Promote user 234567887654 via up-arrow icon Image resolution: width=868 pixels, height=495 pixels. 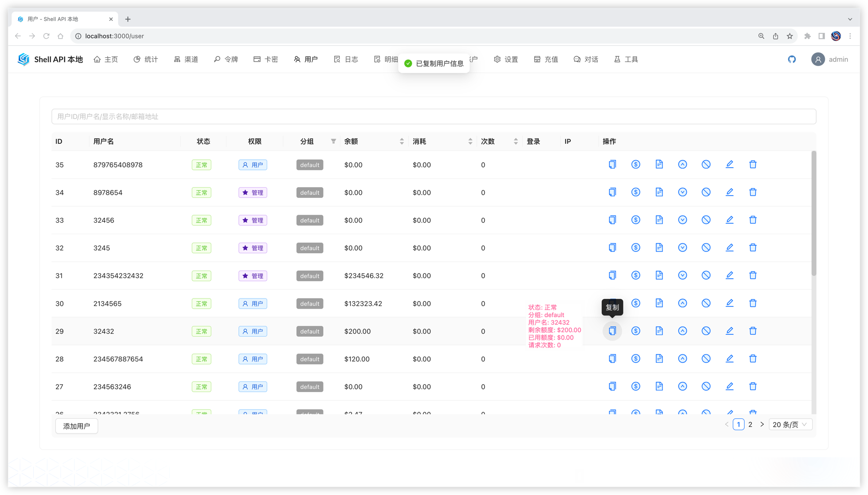pos(683,359)
